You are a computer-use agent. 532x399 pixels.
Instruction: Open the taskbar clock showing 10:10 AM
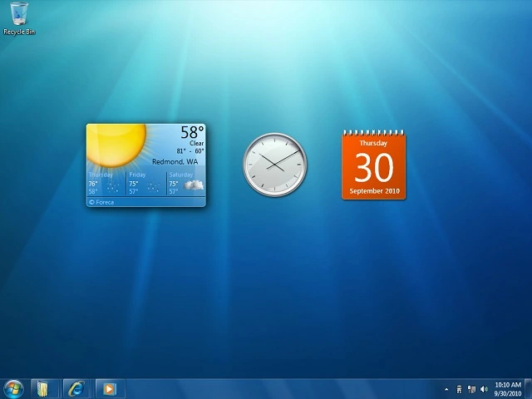click(507, 388)
